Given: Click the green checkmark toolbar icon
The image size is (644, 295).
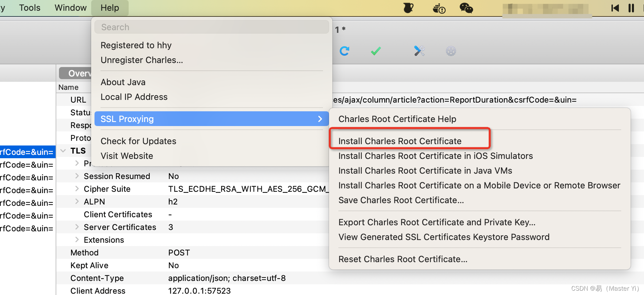Looking at the screenshot, I should click(x=376, y=51).
